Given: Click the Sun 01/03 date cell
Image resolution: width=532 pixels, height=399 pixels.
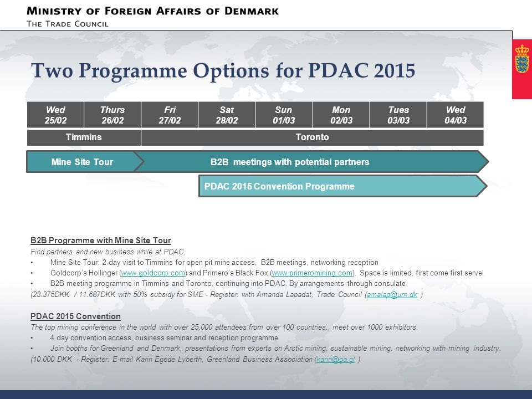Looking at the screenshot, I should (x=284, y=115).
